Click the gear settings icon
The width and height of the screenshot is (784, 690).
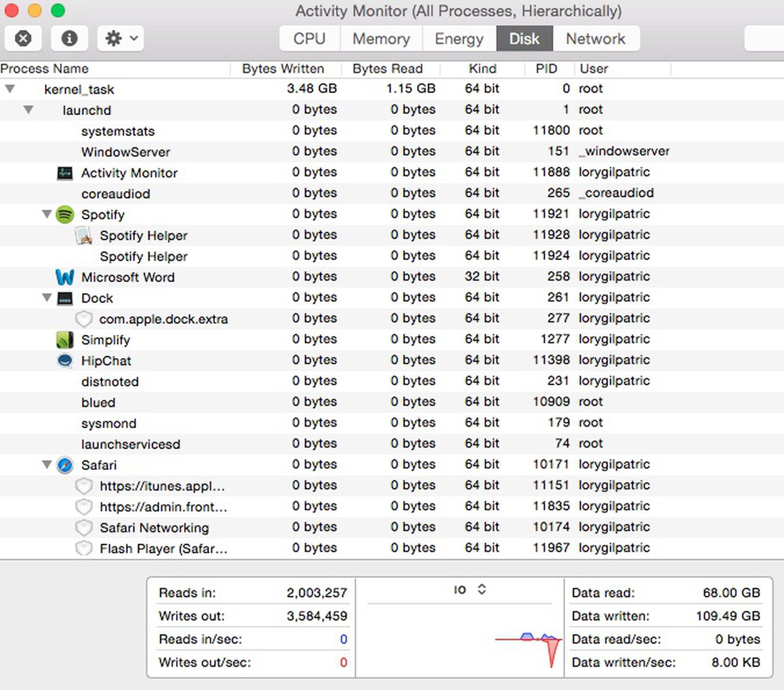114,38
